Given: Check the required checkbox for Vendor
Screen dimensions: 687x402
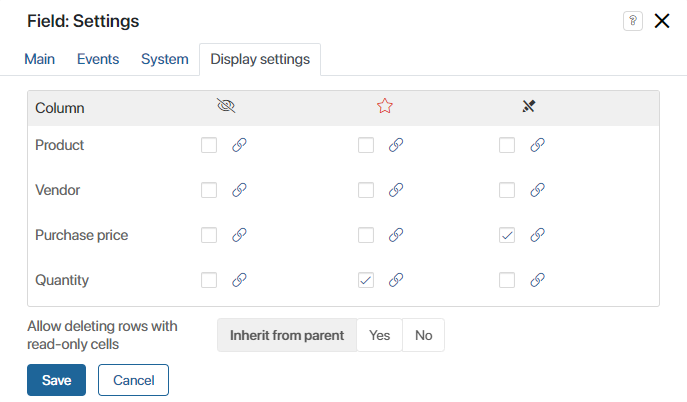Looking at the screenshot, I should [366, 190].
